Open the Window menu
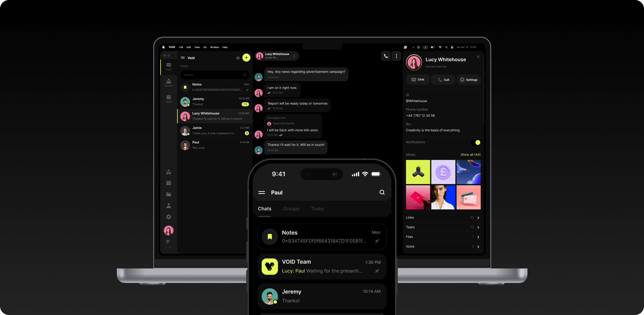Viewport: 644px width, 315px height. click(x=214, y=47)
